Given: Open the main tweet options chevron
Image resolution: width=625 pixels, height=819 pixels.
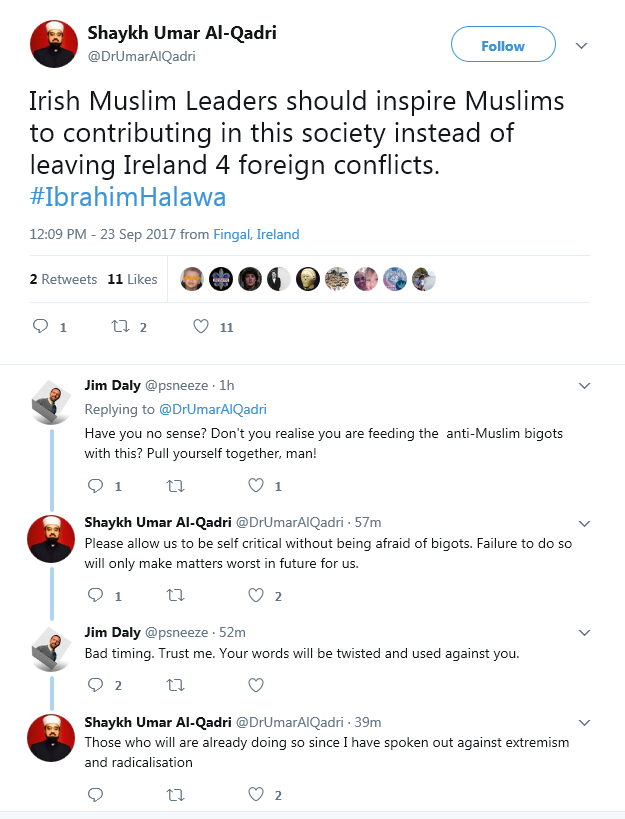Looking at the screenshot, I should click(x=581, y=46).
